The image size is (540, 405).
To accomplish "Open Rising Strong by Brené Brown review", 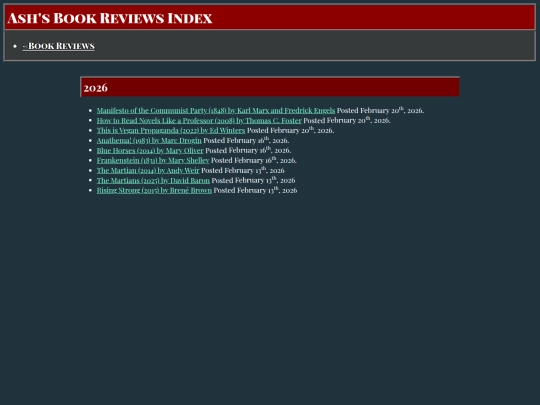I will (154, 190).
